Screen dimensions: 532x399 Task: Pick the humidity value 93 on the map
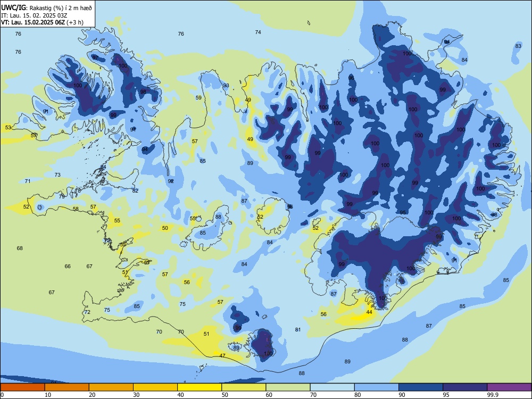(x=226, y=86)
